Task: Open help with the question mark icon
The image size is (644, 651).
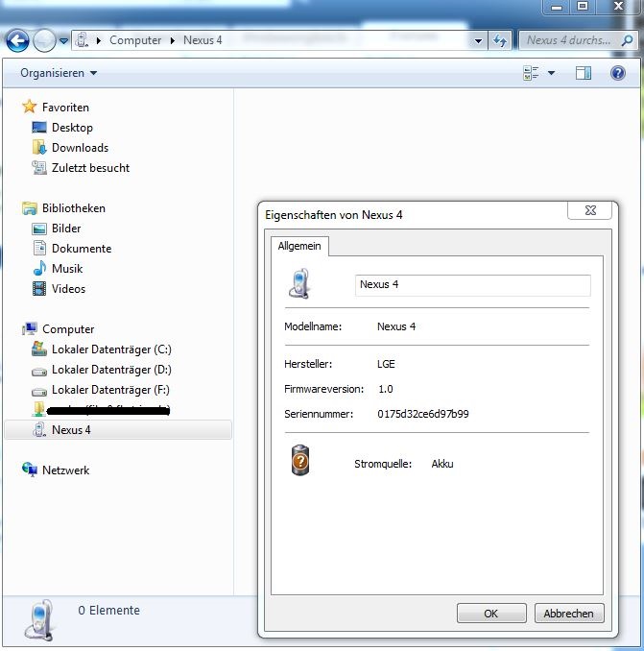Action: tap(618, 73)
